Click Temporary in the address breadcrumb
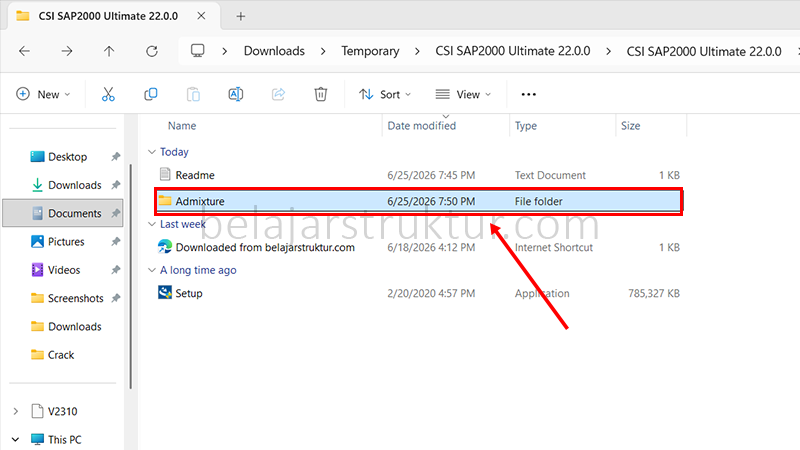 coord(370,51)
